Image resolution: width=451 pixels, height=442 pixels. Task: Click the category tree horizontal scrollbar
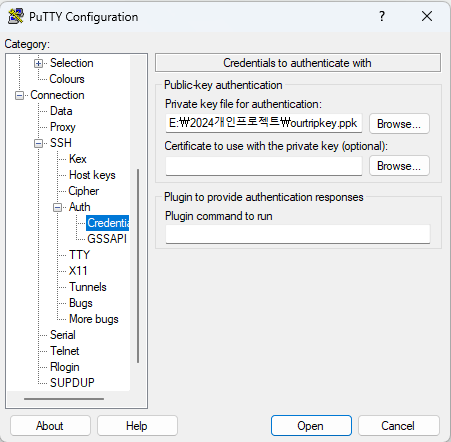[x=64, y=399]
